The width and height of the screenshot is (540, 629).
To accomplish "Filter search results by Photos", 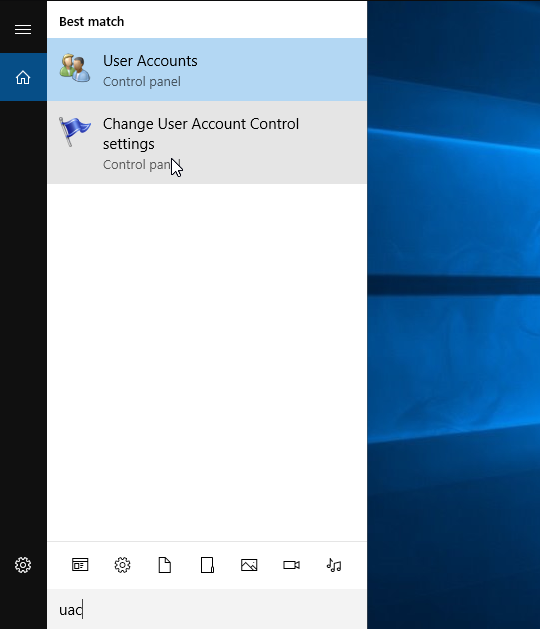I will point(249,565).
